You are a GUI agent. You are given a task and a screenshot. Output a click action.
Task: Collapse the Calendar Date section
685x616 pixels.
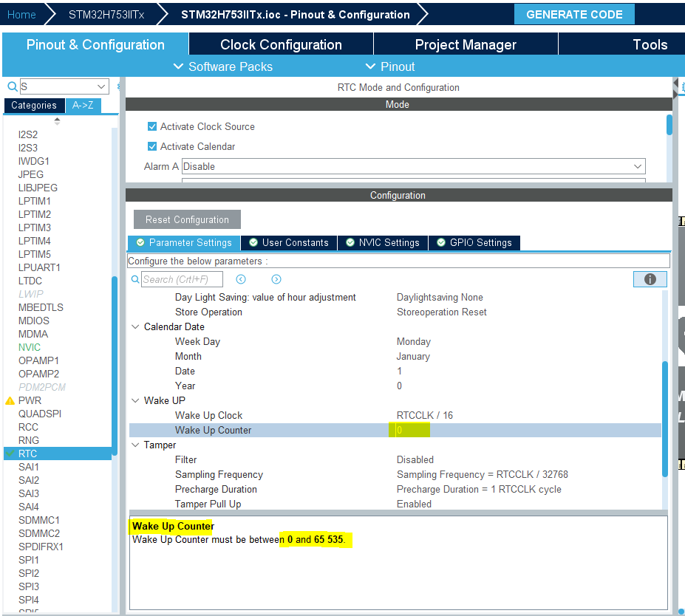[135, 327]
